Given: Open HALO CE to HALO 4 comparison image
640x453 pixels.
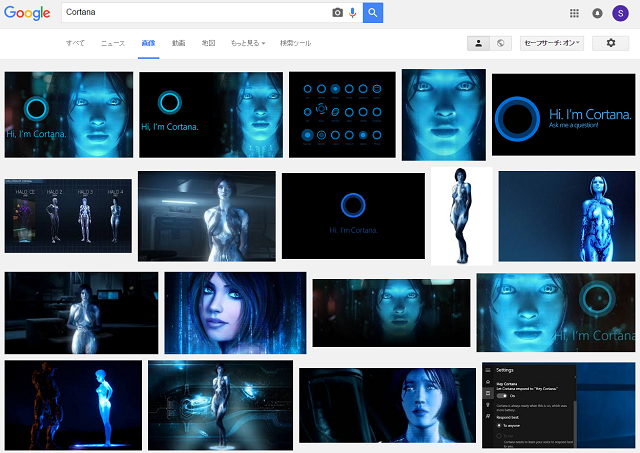Looking at the screenshot, I should (x=68, y=216).
